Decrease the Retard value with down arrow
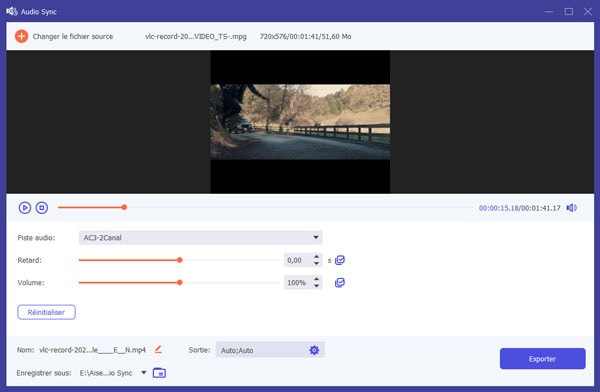 pyautogui.click(x=316, y=263)
